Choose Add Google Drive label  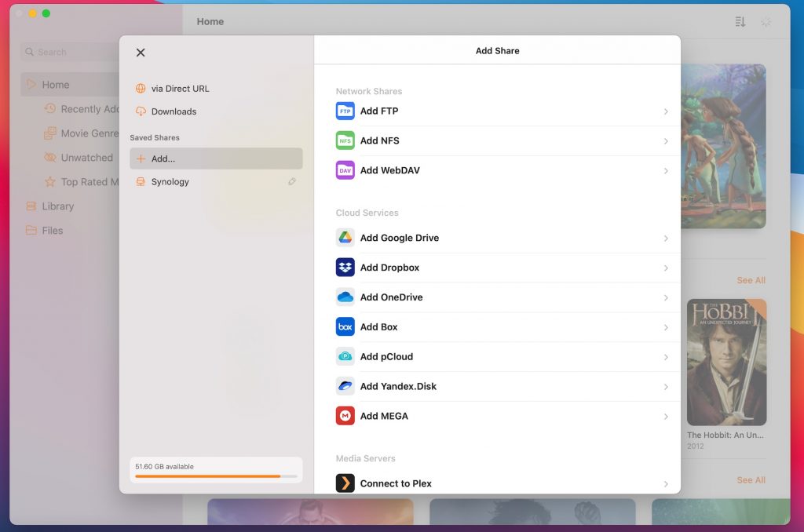click(400, 238)
